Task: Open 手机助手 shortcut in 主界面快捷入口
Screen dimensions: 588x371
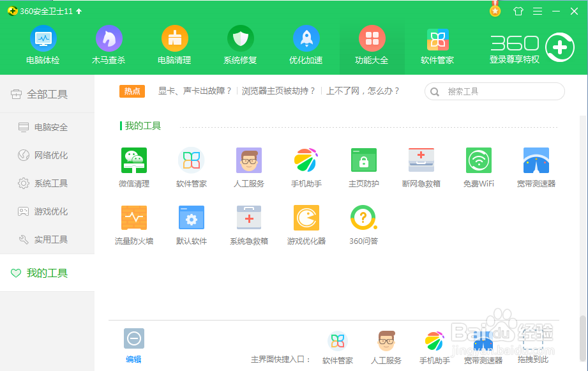Action: pos(434,348)
